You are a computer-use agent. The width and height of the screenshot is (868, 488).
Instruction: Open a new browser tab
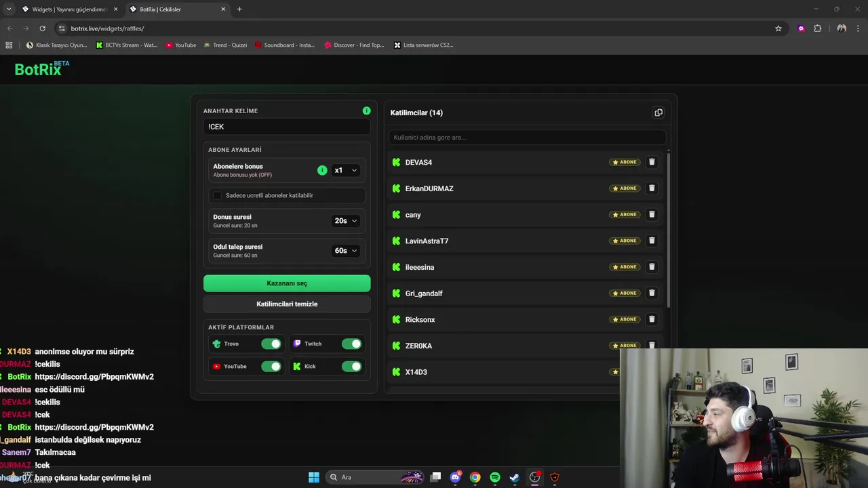(x=239, y=9)
